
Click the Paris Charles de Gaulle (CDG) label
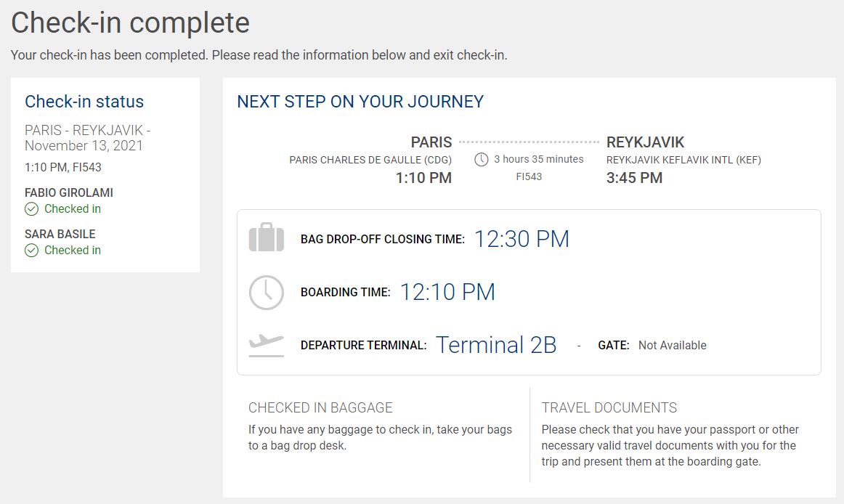(x=370, y=160)
